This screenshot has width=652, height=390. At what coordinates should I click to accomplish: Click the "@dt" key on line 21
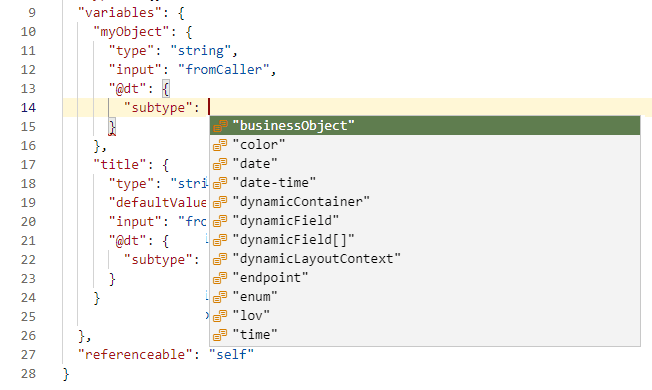[x=128, y=241]
